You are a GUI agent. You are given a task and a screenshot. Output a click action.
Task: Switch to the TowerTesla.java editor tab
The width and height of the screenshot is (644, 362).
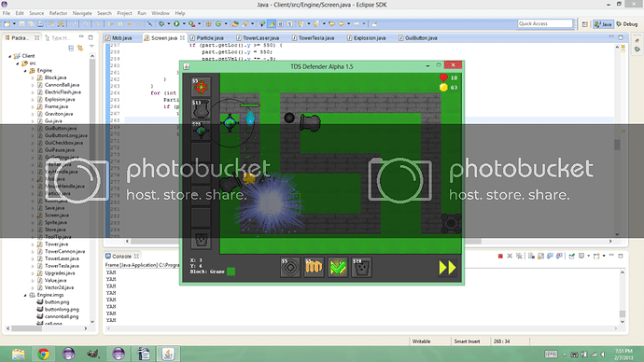click(x=315, y=37)
